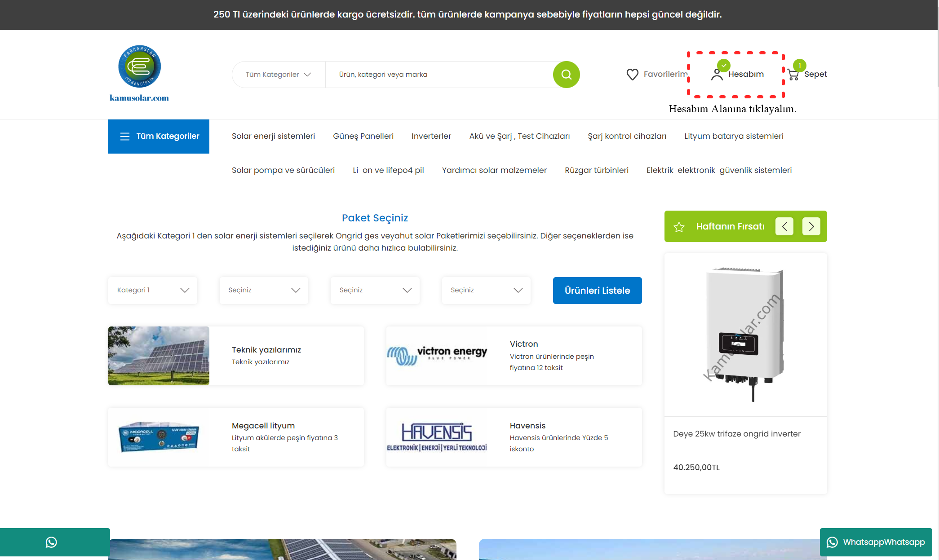The image size is (939, 560).
Task: Open Favorilerim heart icon
Action: coord(632,75)
